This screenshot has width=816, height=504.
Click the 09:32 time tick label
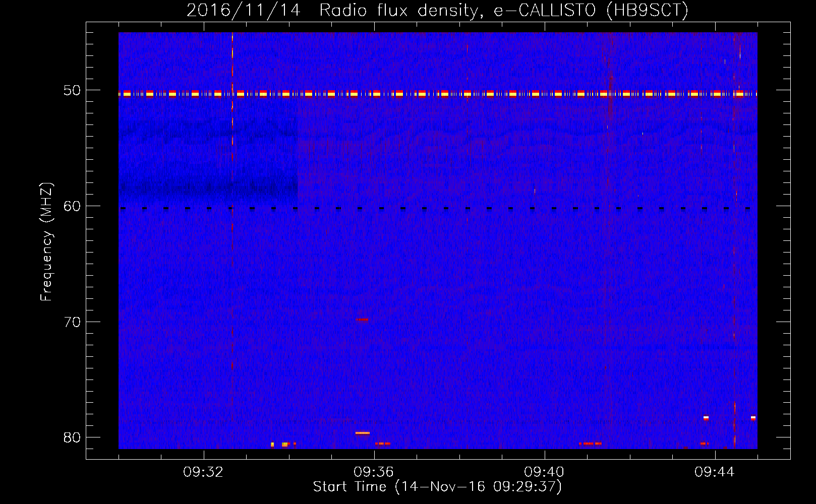(x=203, y=472)
